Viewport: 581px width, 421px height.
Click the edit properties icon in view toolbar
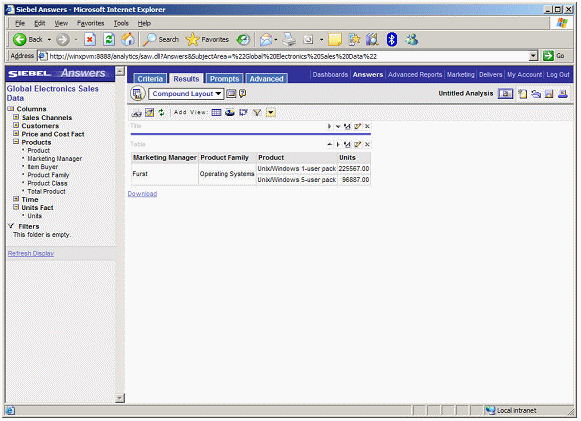pos(149,113)
